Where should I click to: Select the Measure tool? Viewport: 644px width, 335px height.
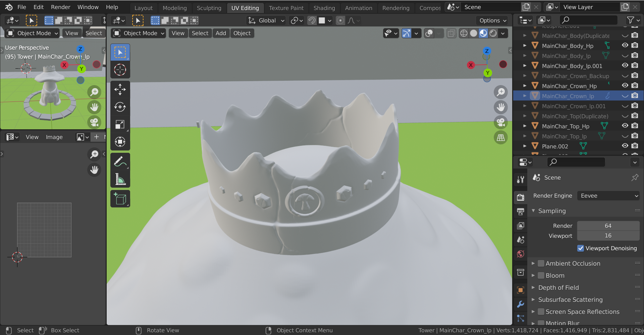click(x=120, y=179)
